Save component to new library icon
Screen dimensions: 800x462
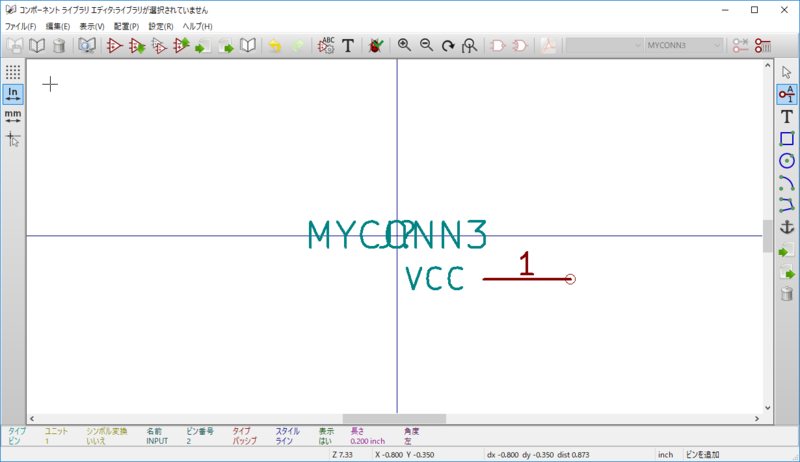pos(248,46)
